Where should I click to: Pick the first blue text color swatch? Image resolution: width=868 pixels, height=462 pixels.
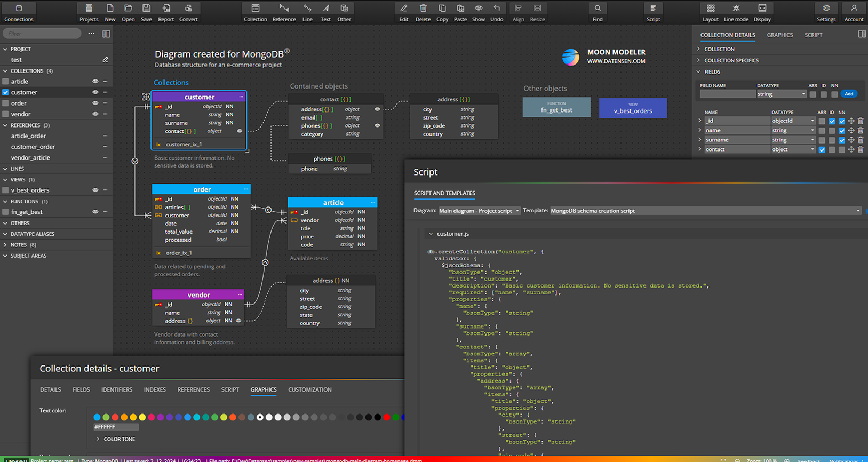[x=97, y=417]
